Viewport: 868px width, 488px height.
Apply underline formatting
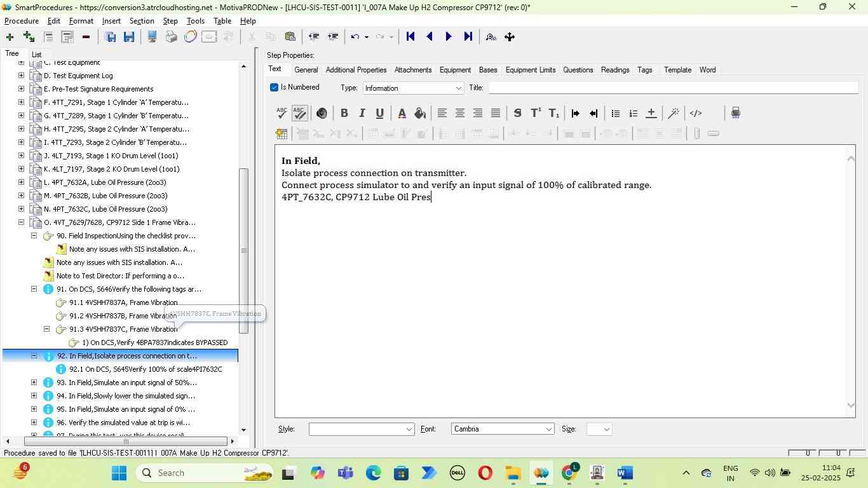click(380, 113)
